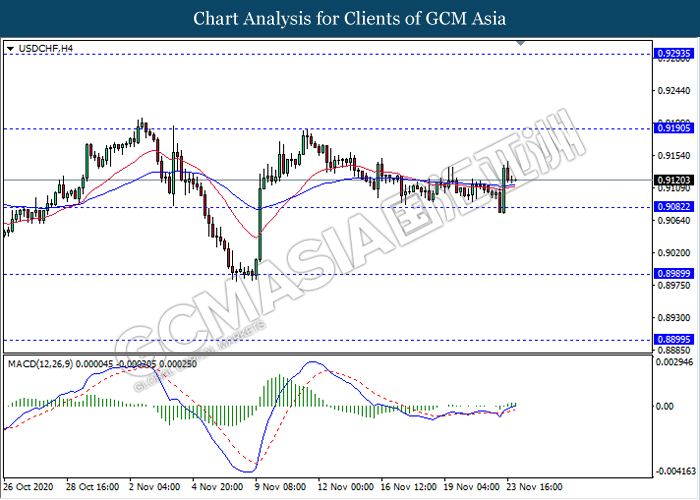The width and height of the screenshot is (700, 500).
Task: Select the 0.90822 price level label
Action: coord(674,207)
